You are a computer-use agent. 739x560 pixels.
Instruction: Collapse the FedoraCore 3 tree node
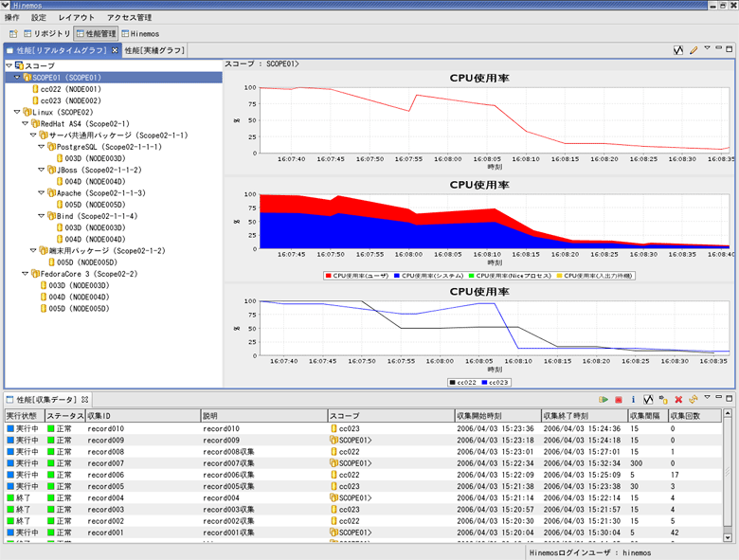(26, 274)
